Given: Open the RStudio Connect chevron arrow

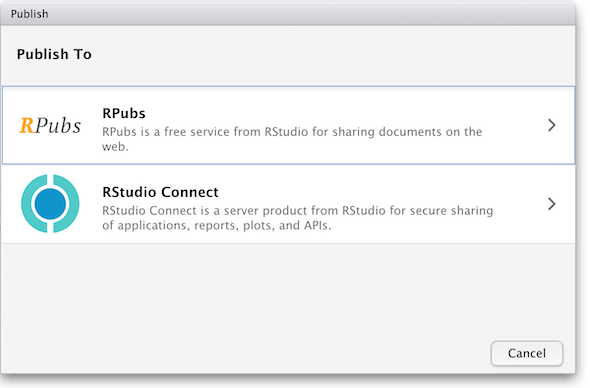Looking at the screenshot, I should pos(551,204).
